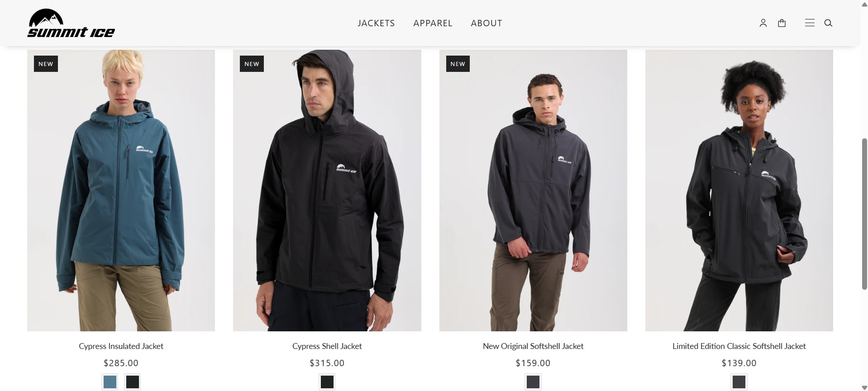The width and height of the screenshot is (868, 391).
Task: View Limited Edition Classic Softshell Jacket photo
Action: pyautogui.click(x=739, y=190)
